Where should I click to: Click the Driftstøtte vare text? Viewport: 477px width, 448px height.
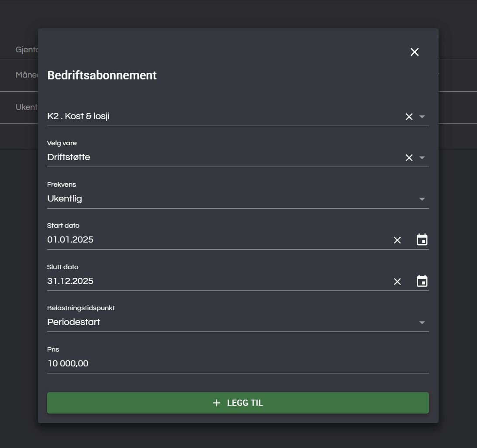69,157
